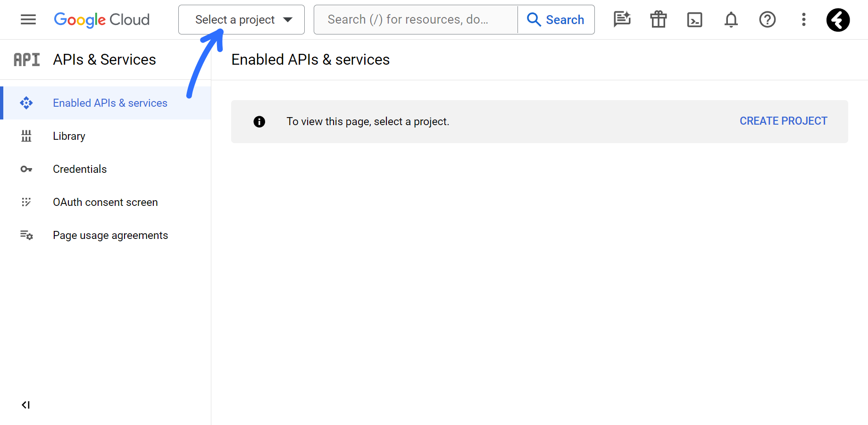The image size is (868, 425).
Task: Click 'To view this page, select a project.'
Action: (x=367, y=121)
